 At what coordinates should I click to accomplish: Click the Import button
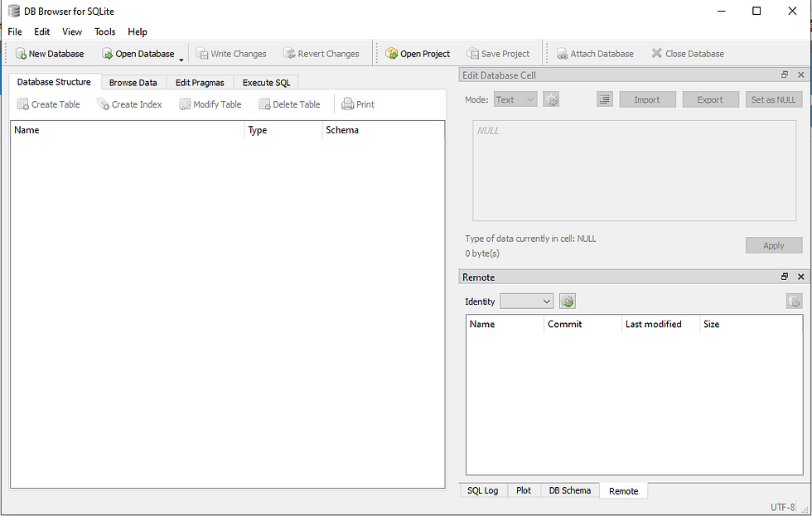pyautogui.click(x=647, y=99)
